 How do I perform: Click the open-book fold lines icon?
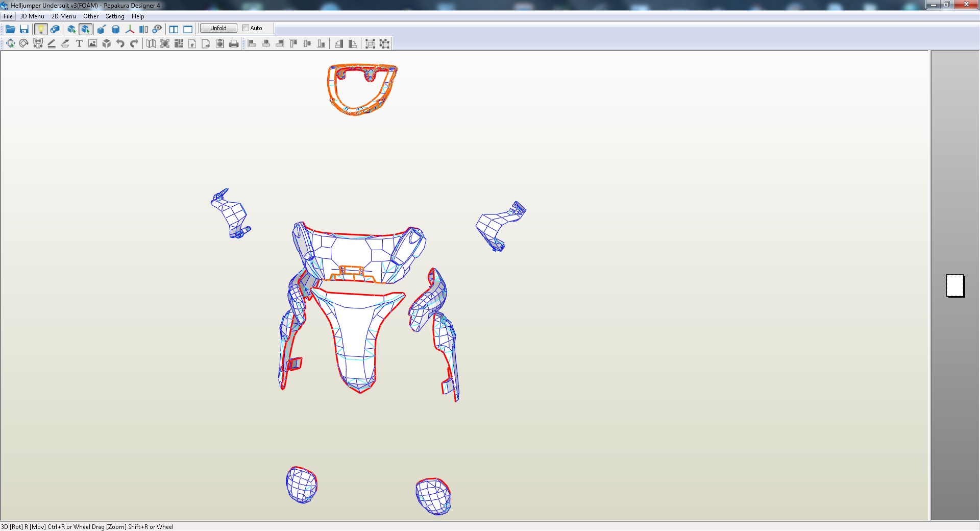click(151, 43)
